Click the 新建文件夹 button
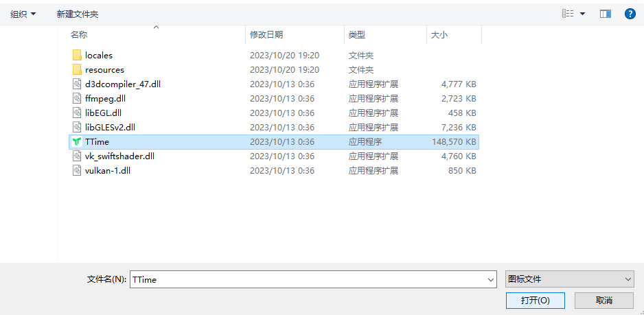The width and height of the screenshot is (644, 315). click(x=78, y=14)
